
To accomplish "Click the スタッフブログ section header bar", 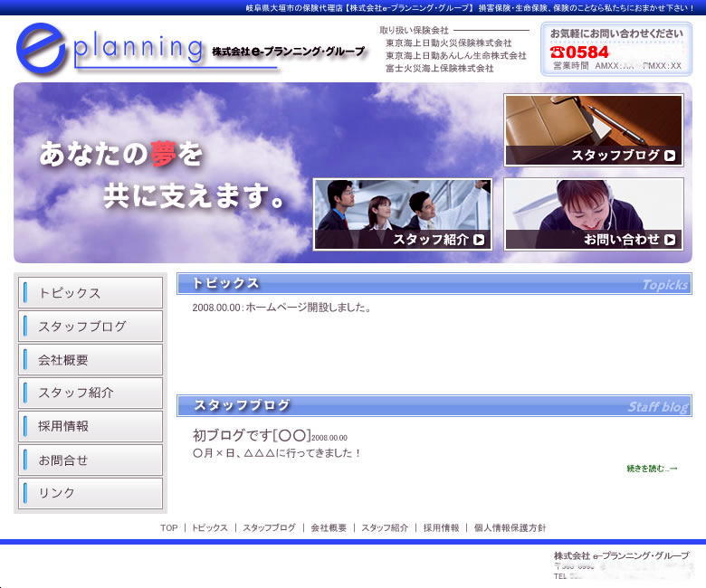I will click(x=434, y=405).
